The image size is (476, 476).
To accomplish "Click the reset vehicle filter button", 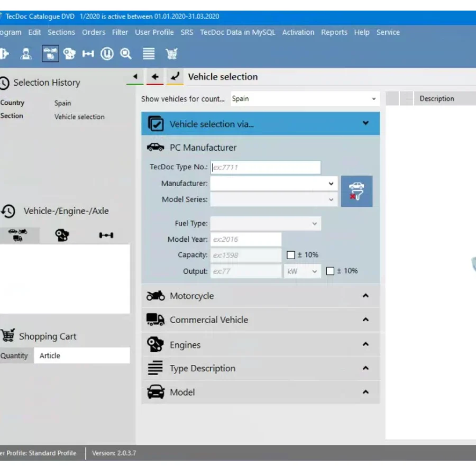I will tap(356, 191).
